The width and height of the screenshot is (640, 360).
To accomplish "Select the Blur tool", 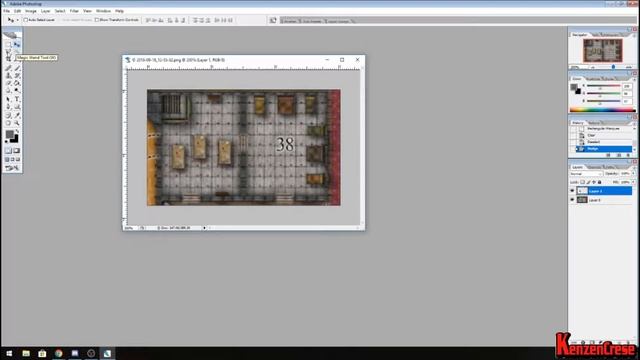I will [8, 90].
